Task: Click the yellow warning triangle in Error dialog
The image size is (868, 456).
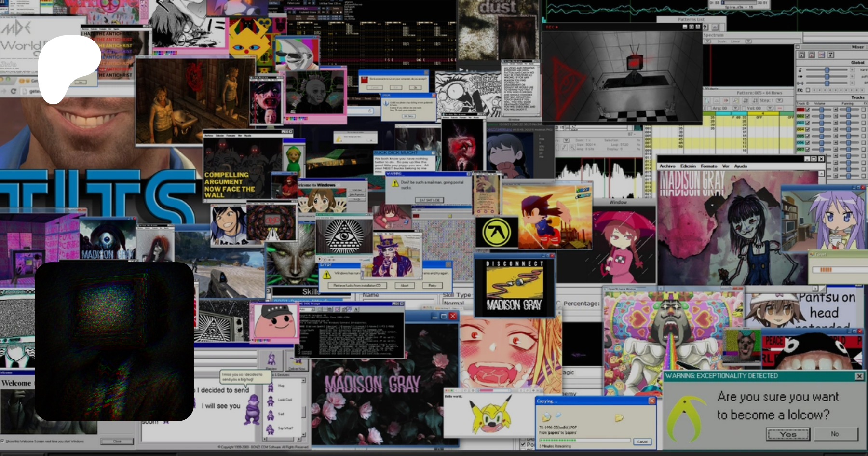Action: (326, 275)
